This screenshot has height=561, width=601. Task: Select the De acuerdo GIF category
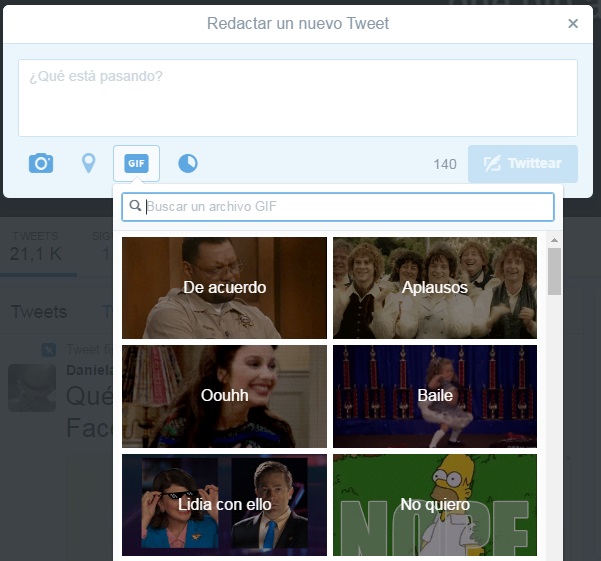(225, 288)
